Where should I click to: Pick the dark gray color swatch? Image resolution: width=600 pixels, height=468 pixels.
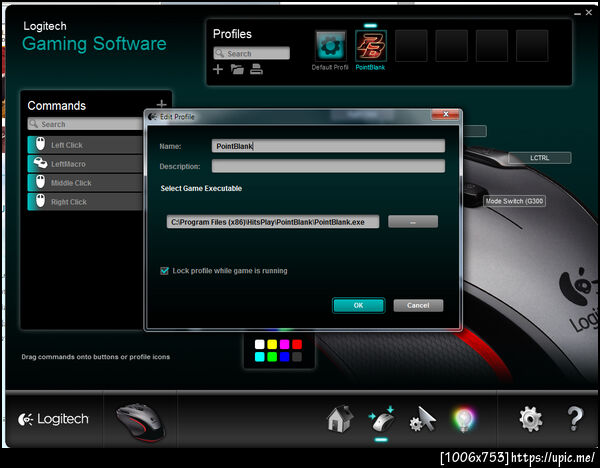click(297, 357)
